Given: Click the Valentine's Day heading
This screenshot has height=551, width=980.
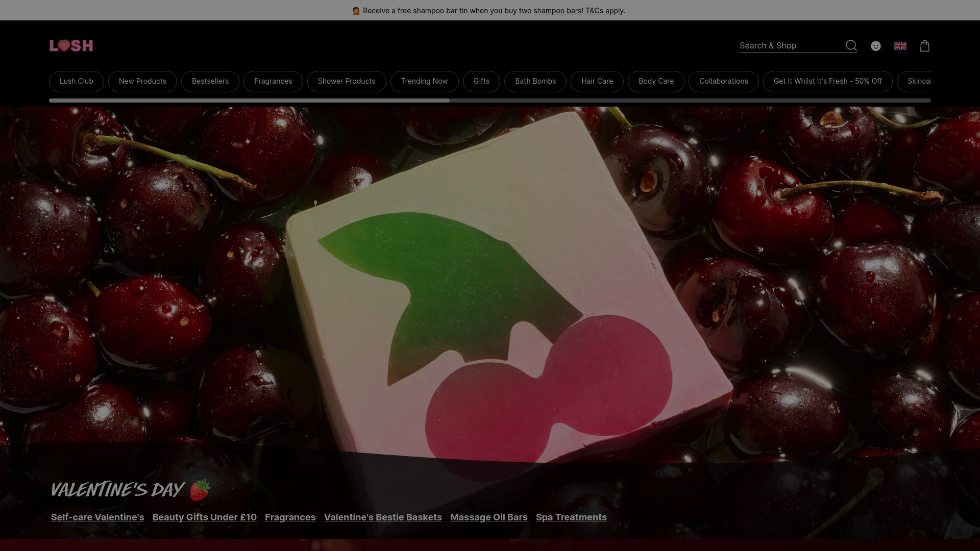Looking at the screenshot, I should click(131, 490).
